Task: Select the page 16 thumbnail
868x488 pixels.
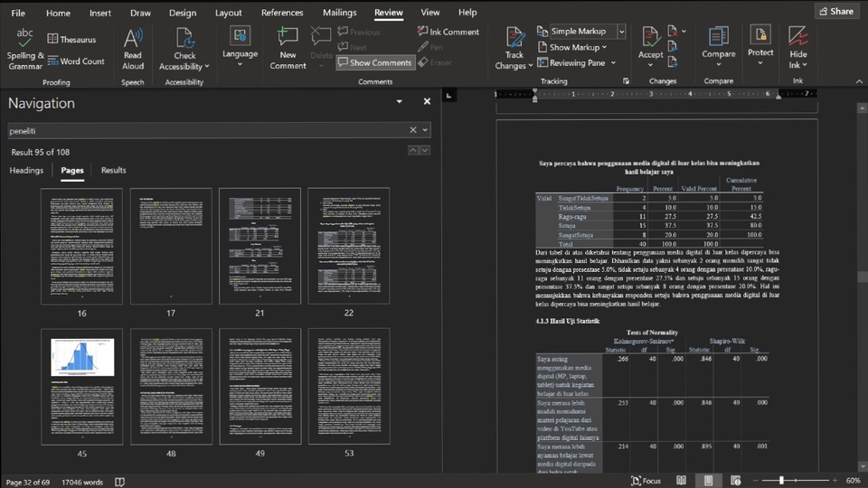Action: point(81,246)
